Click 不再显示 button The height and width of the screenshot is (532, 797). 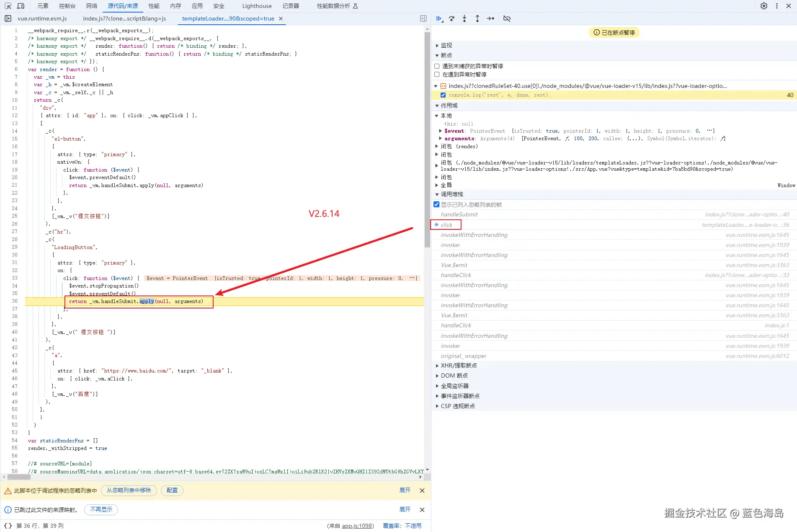(101, 510)
